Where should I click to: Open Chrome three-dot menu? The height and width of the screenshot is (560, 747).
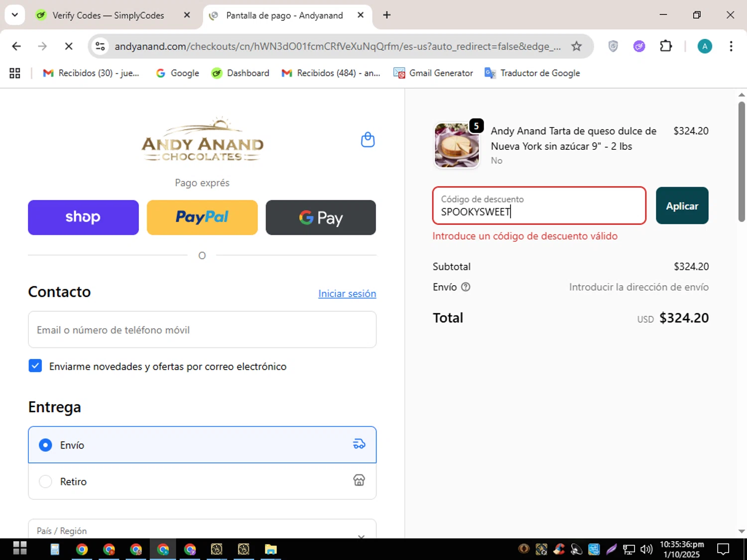pos(731,46)
